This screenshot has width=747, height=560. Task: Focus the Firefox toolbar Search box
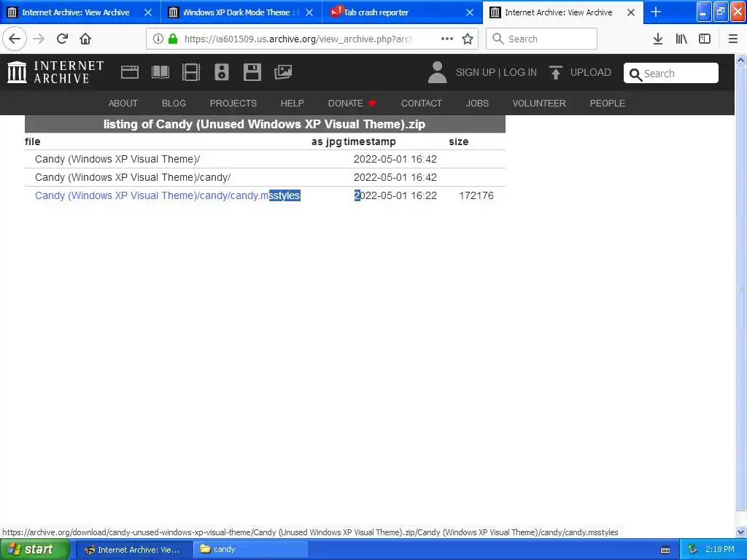pyautogui.click(x=542, y=39)
